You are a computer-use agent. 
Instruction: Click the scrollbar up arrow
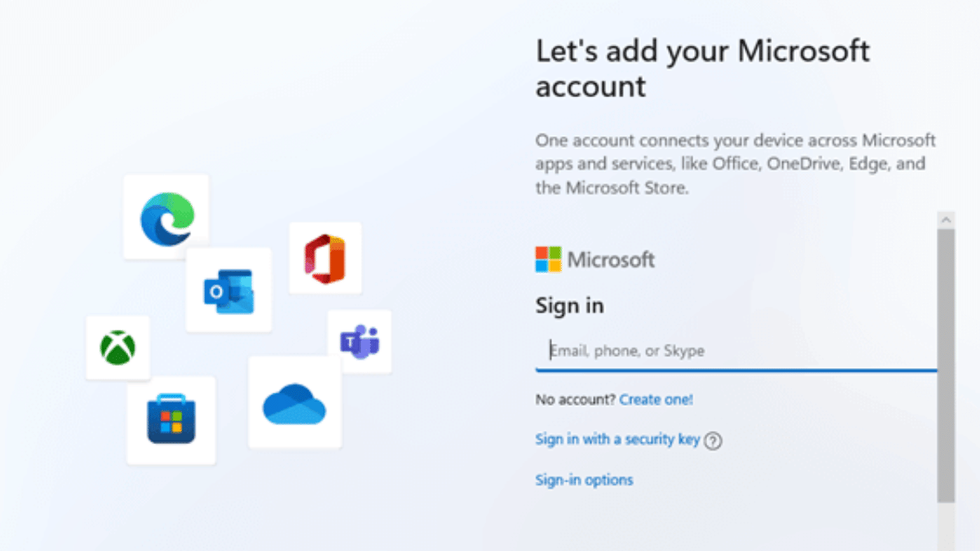947,219
